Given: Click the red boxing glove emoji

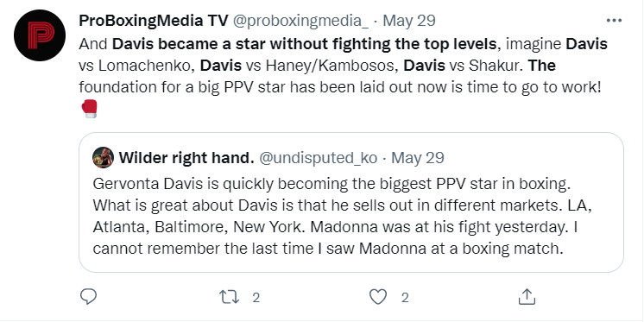Looking at the screenshot, I should click(89, 109).
